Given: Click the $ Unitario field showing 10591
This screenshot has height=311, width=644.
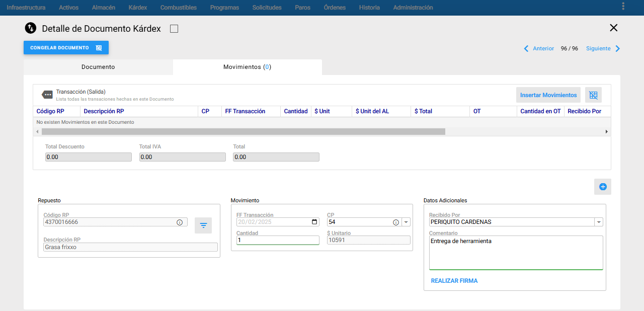Looking at the screenshot, I should [368, 240].
